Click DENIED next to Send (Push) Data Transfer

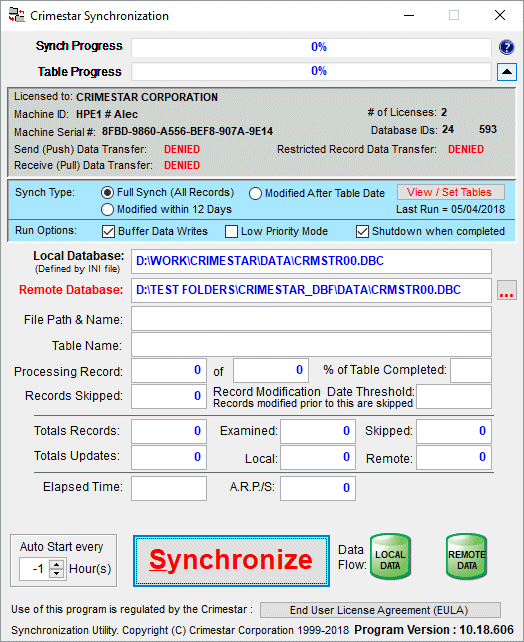(182, 149)
